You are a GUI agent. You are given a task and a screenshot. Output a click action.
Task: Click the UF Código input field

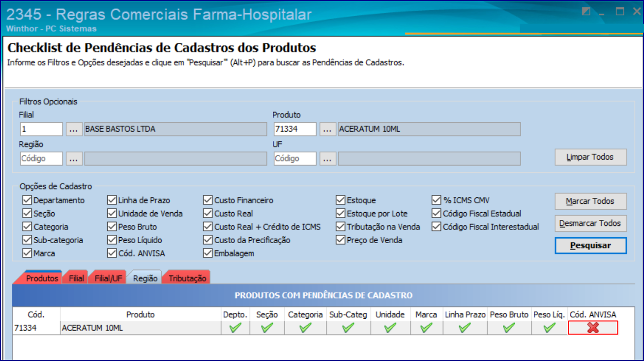click(x=295, y=159)
